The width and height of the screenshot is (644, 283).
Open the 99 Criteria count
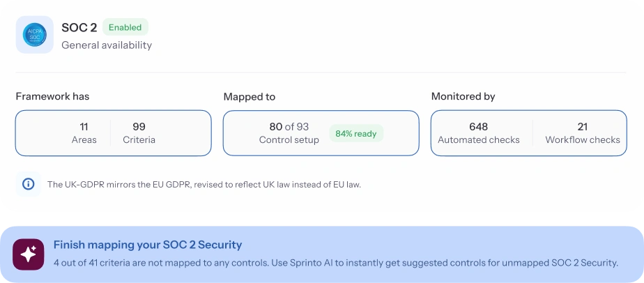click(x=139, y=133)
